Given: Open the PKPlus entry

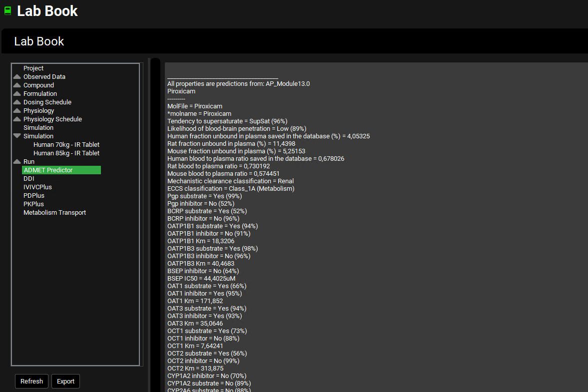Looking at the screenshot, I should click(x=33, y=204).
